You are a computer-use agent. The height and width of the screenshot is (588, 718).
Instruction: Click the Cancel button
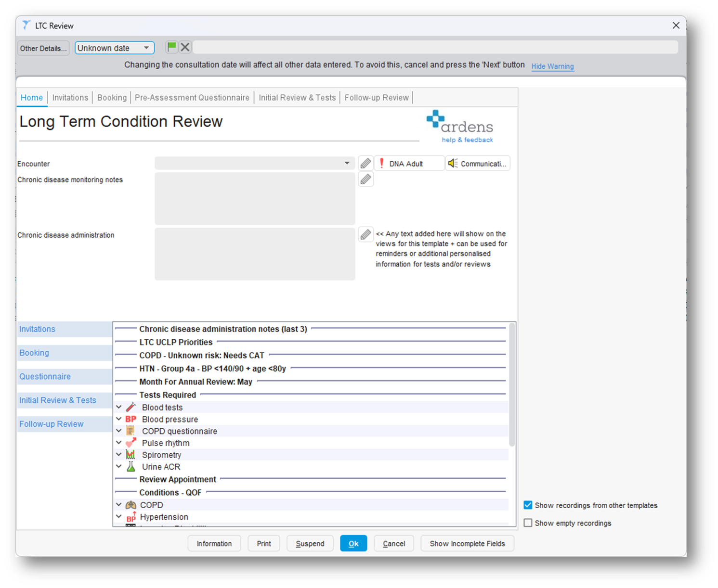point(394,544)
